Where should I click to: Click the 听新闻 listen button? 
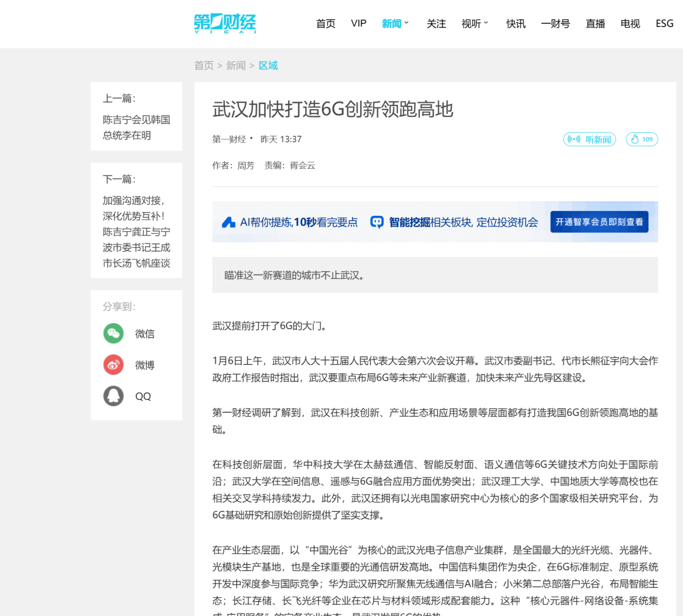590,139
